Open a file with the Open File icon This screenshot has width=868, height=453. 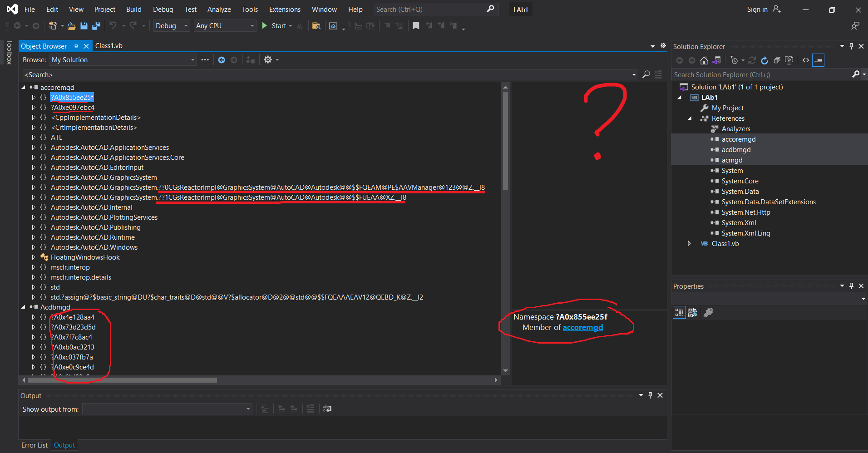71,26
